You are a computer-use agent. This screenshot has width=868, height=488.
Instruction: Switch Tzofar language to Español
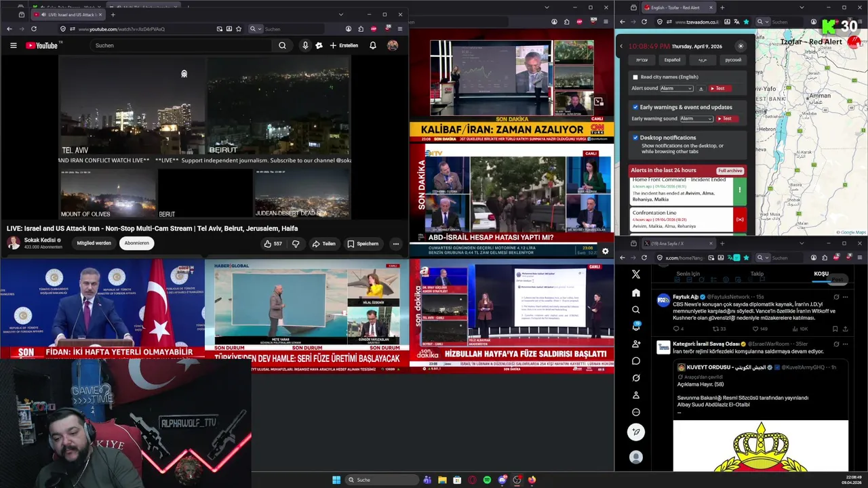[x=672, y=60]
